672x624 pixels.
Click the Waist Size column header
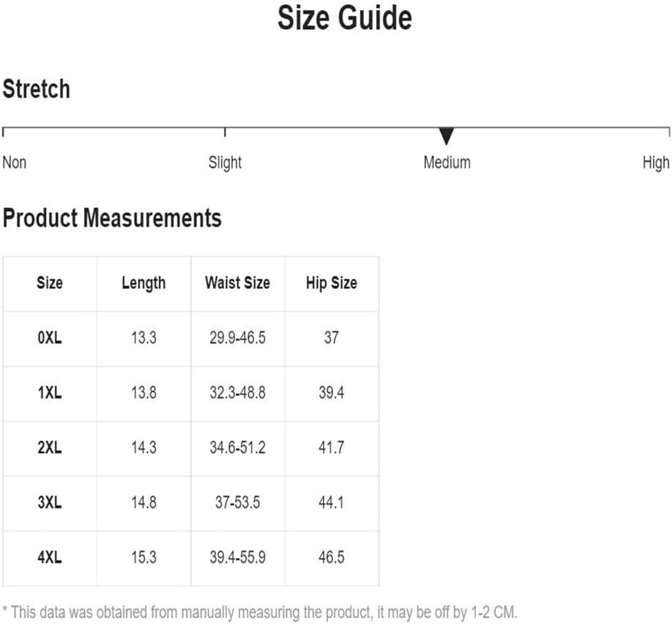click(x=238, y=283)
